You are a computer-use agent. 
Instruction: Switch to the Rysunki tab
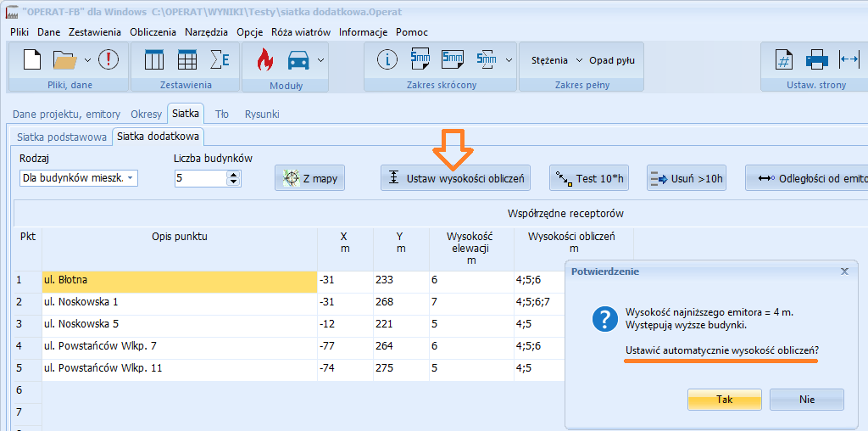pos(262,115)
